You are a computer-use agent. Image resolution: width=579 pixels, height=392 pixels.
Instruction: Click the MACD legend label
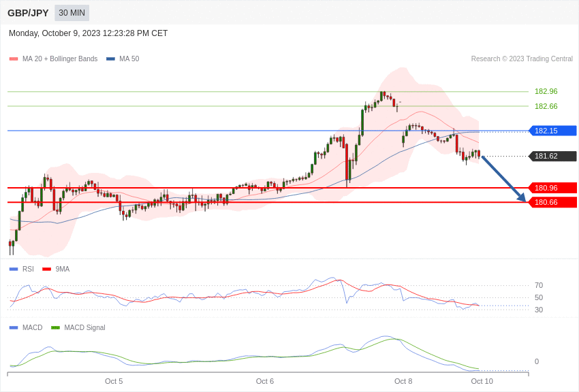click(33, 327)
